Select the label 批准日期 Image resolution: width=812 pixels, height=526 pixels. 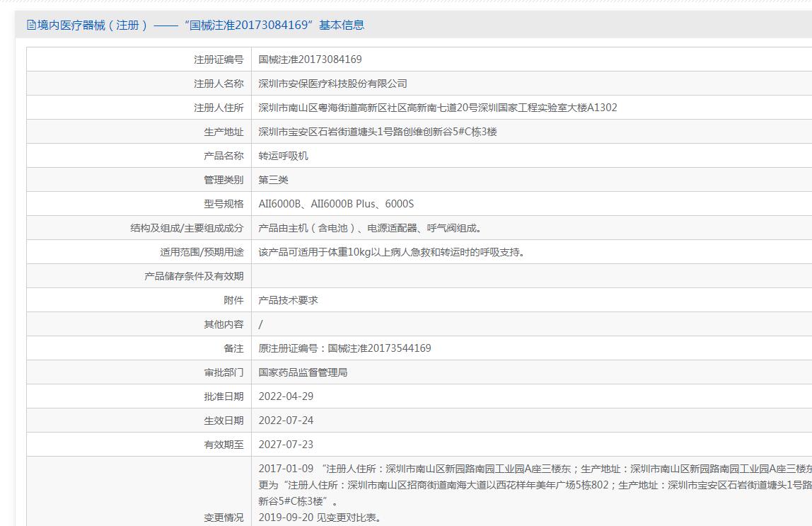[x=224, y=396]
